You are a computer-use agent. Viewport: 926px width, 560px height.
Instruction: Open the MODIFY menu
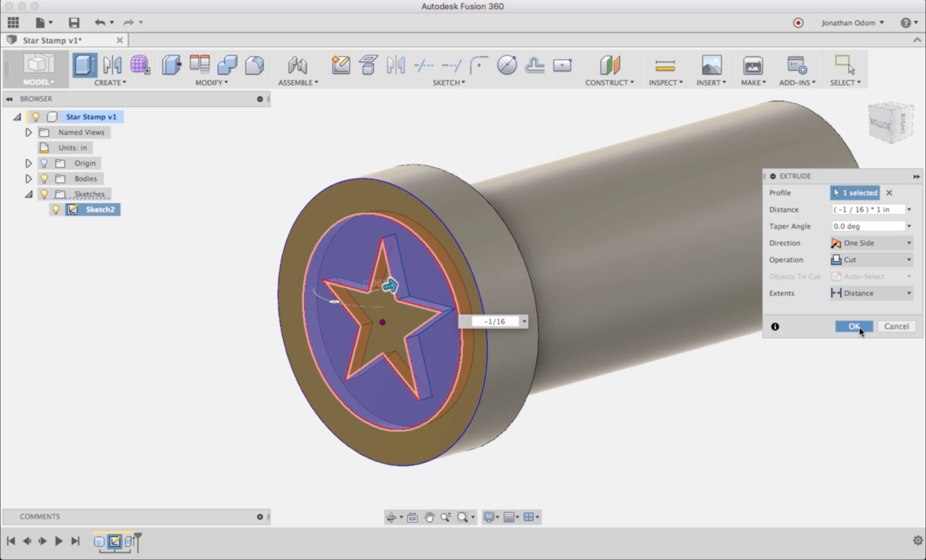[211, 82]
